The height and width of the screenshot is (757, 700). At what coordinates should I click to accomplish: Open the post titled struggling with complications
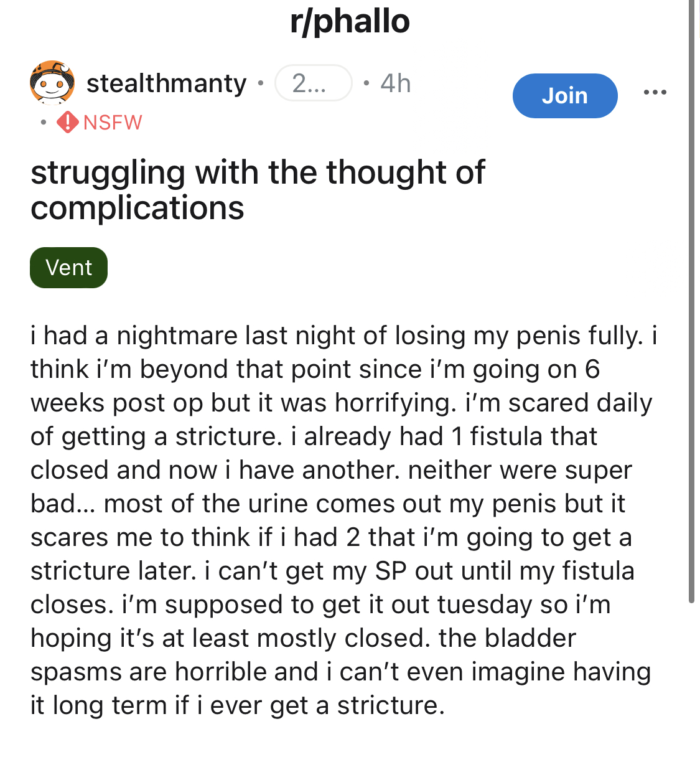[257, 172]
